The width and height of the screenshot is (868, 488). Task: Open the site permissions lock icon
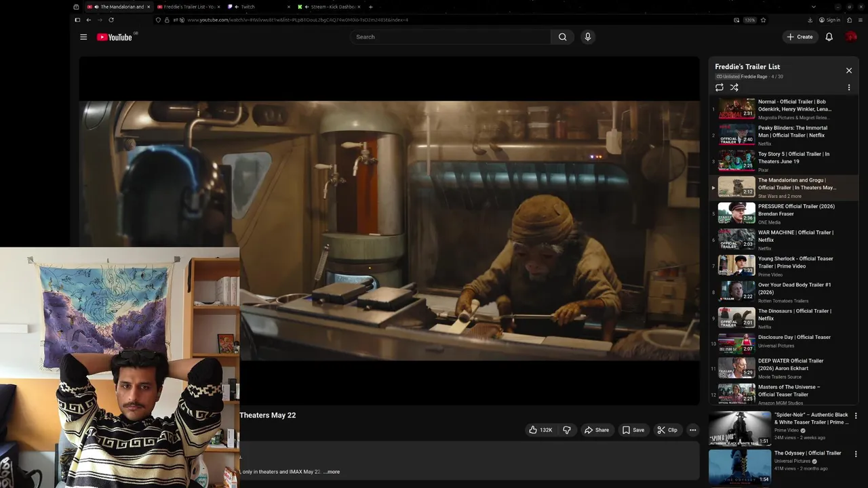click(167, 20)
